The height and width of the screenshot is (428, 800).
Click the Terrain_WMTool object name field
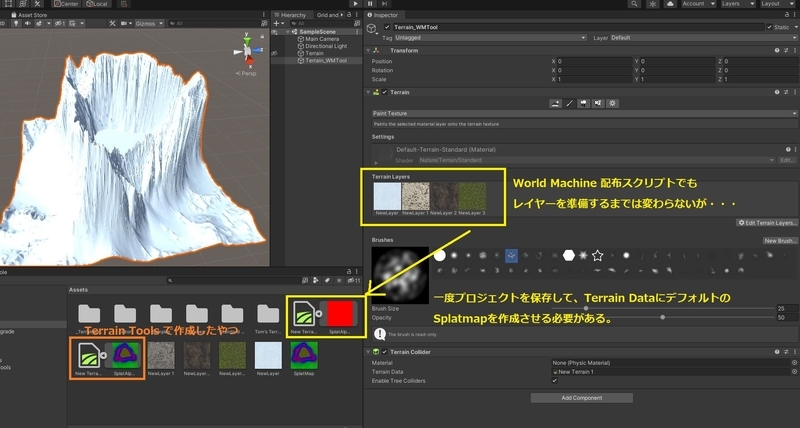tap(578, 27)
